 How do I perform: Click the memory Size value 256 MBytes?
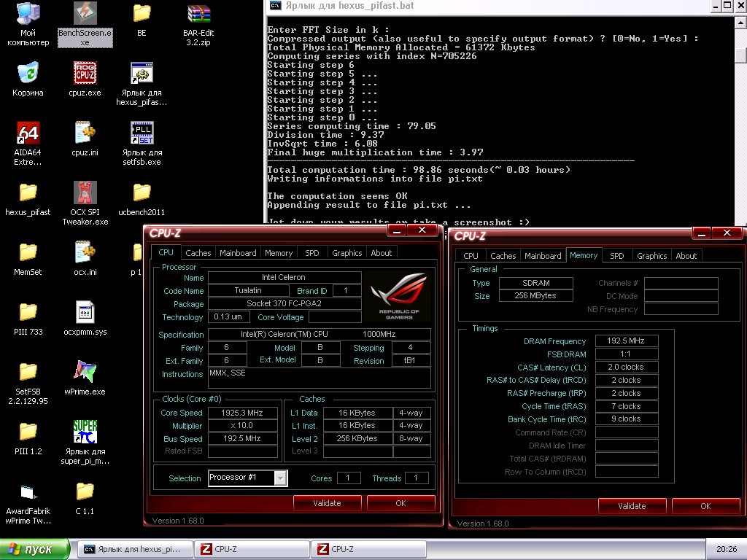click(536, 296)
